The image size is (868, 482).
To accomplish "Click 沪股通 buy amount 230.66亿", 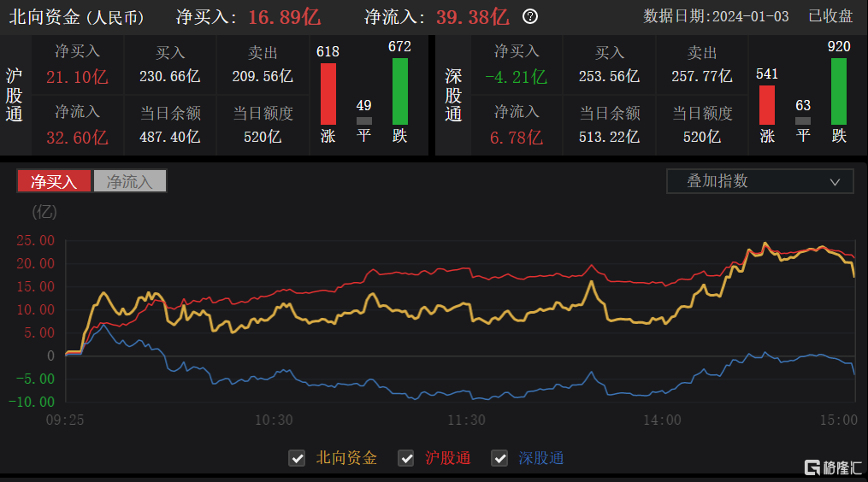I will (x=169, y=76).
